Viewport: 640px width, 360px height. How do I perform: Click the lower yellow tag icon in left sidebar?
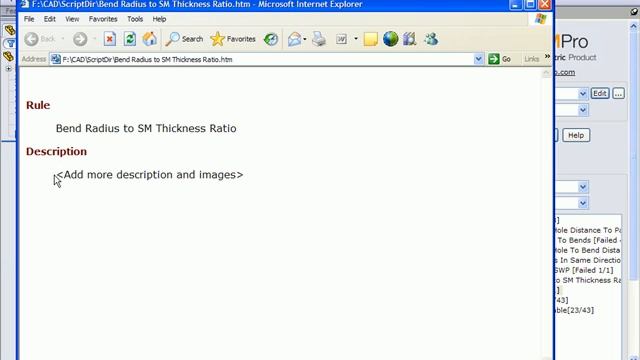(x=9, y=56)
